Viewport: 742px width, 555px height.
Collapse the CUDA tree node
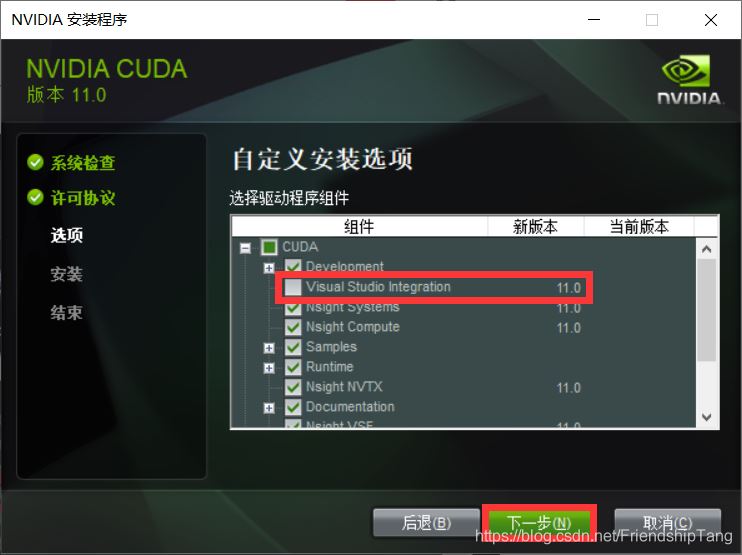click(245, 248)
